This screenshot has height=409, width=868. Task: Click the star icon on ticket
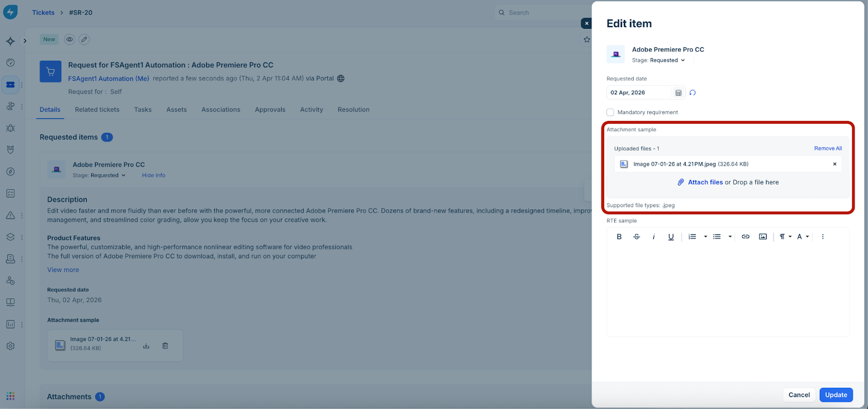click(586, 39)
